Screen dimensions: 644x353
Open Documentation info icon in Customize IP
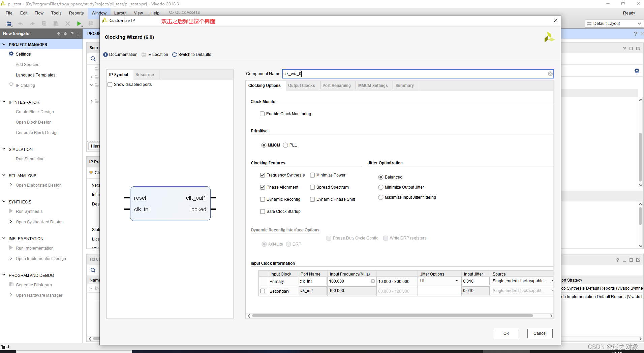coord(105,55)
